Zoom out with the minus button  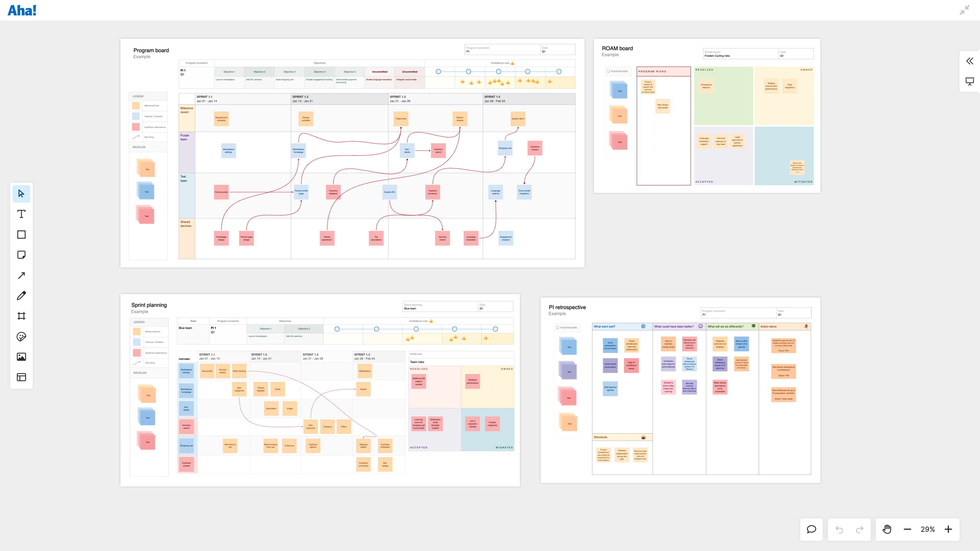pyautogui.click(x=907, y=529)
